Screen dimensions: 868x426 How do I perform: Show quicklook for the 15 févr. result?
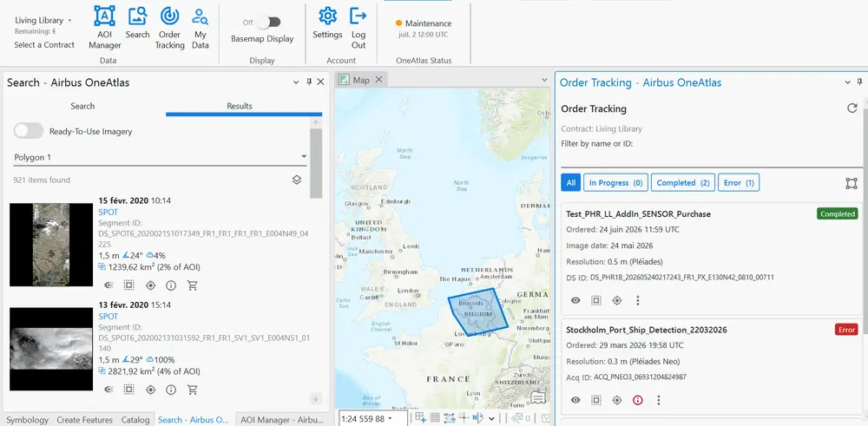point(108,285)
